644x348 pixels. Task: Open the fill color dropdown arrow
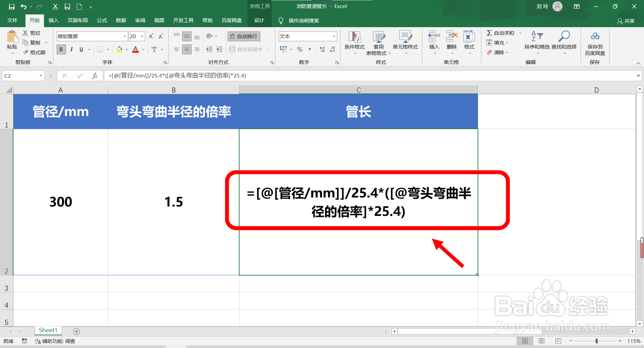pyautogui.click(x=126, y=49)
